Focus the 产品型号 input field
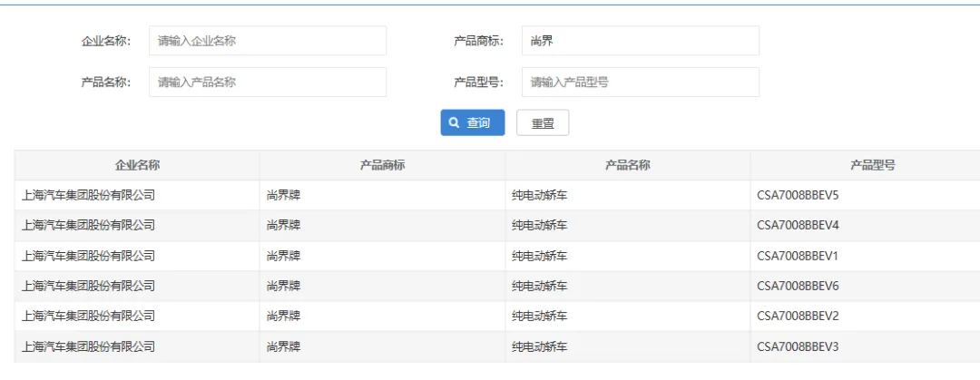This screenshot has height=380, width=980. click(641, 82)
